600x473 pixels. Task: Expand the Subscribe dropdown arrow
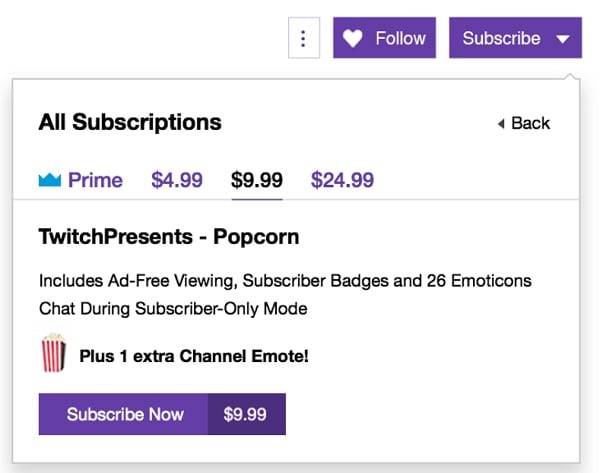pos(563,40)
